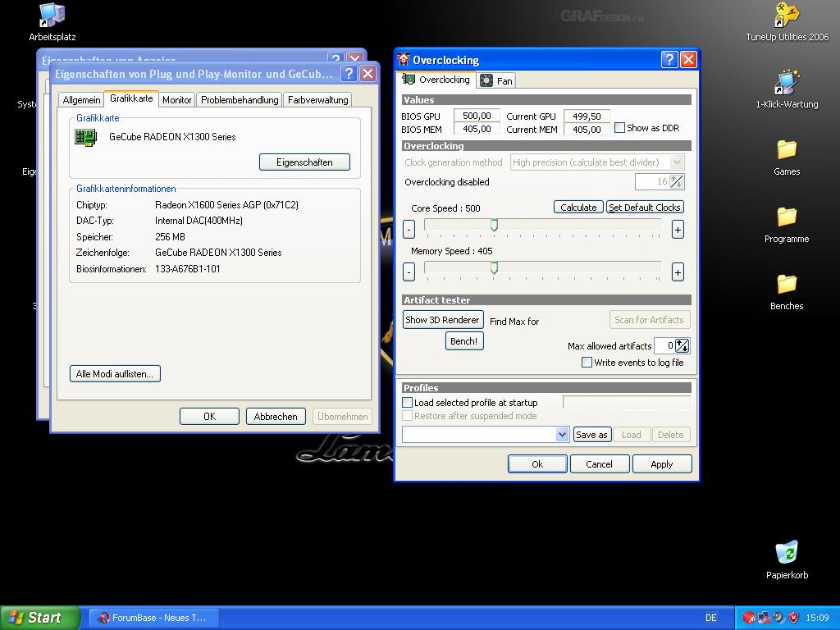The height and width of the screenshot is (630, 840).
Task: Click the Eigenschaften button
Action: [x=304, y=162]
